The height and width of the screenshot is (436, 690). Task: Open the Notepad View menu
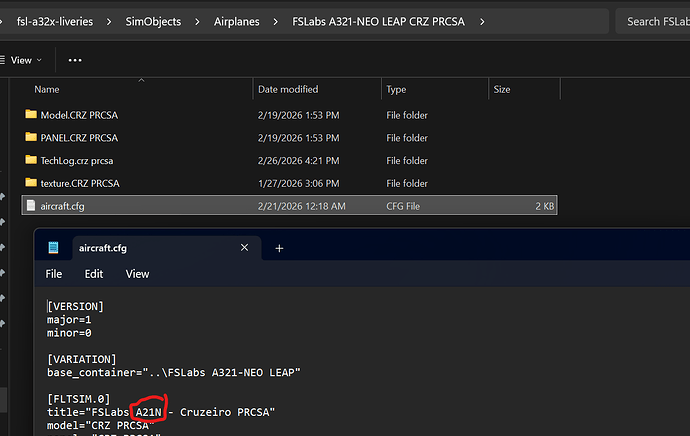coord(137,274)
